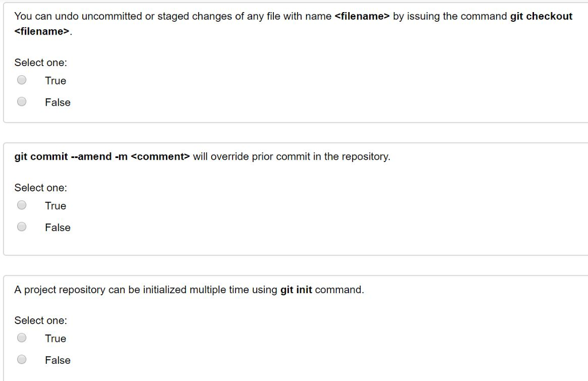Click Select one in the third question
The width and height of the screenshot is (588, 381).
40,320
